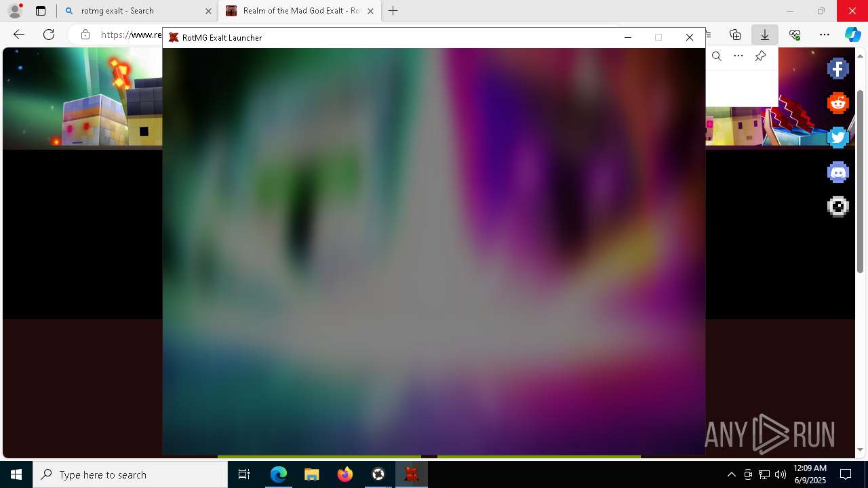The height and width of the screenshot is (488, 868).
Task: Click the eyeball icon below Discord
Action: pos(838,207)
